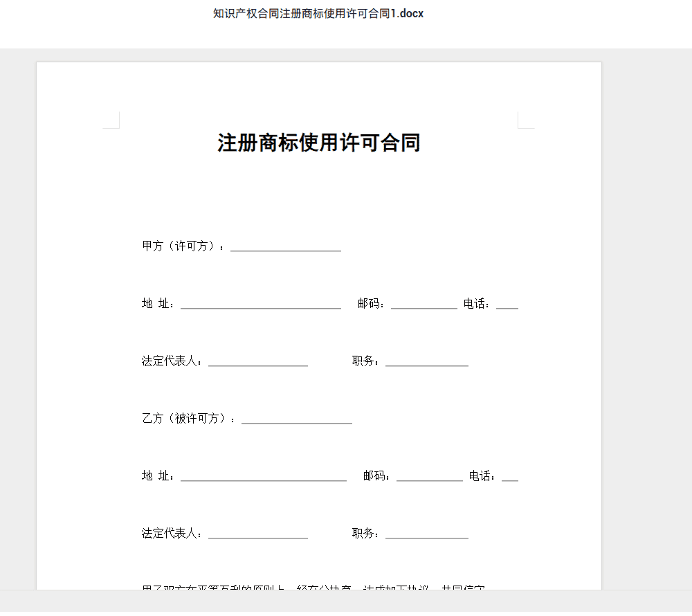
Task: Click the 法定代表人 label in the 甲方 section
Action: (172, 361)
